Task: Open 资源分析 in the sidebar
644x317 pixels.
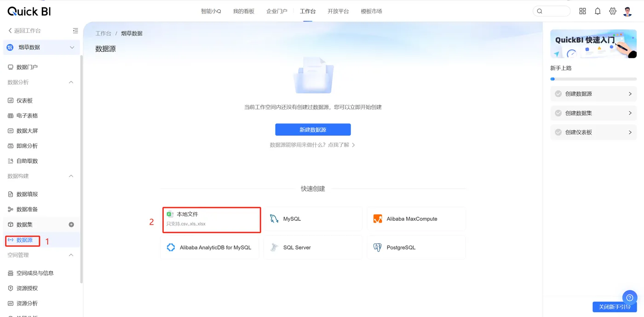Action: 27,303
